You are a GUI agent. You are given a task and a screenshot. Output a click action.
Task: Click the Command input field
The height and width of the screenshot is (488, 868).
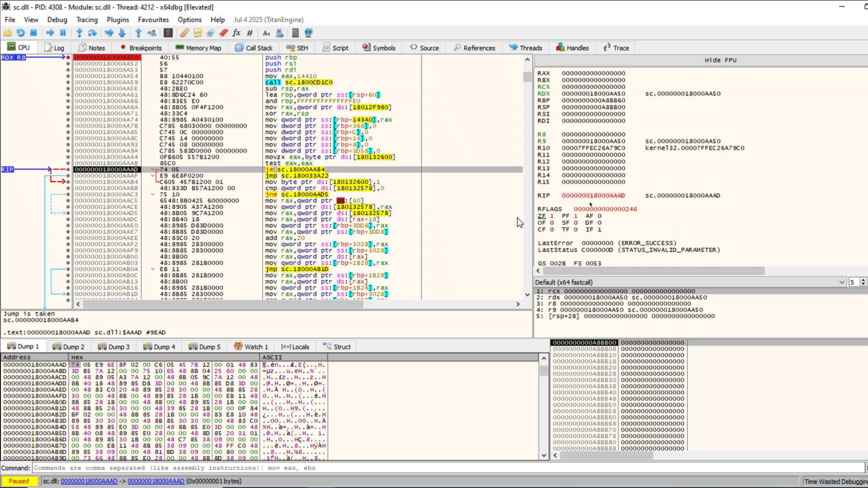[x=448, y=468]
